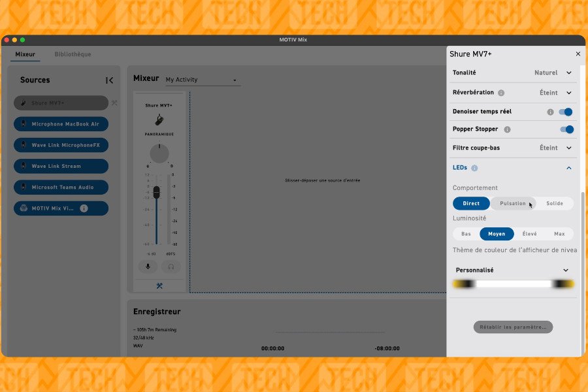This screenshot has height=392, width=588.
Task: Click Rétablir les paramètres button
Action: click(x=513, y=327)
